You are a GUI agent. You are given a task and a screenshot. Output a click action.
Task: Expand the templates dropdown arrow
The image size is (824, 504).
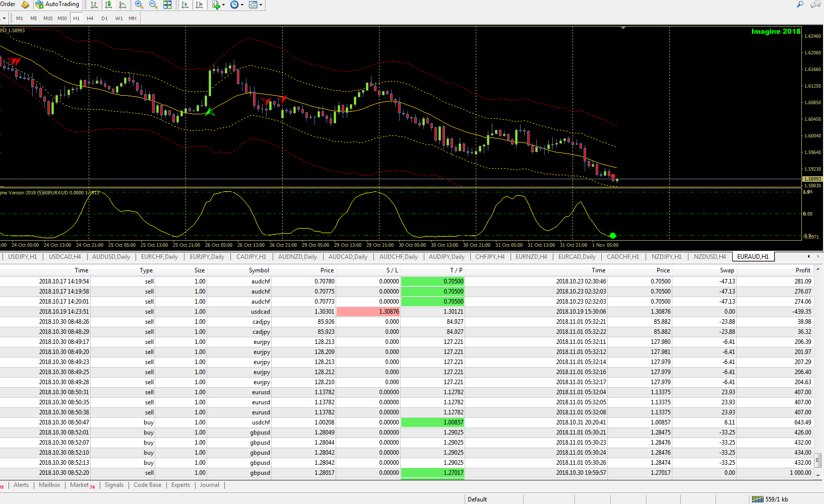(261, 5)
